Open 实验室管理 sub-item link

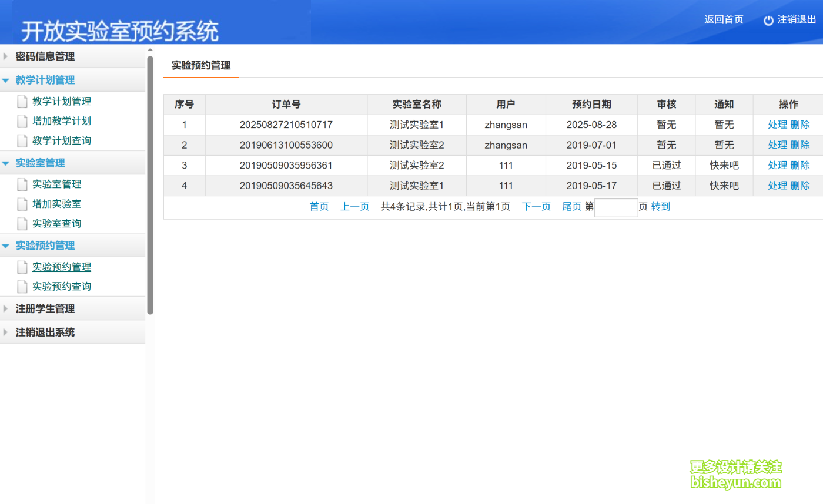point(57,184)
